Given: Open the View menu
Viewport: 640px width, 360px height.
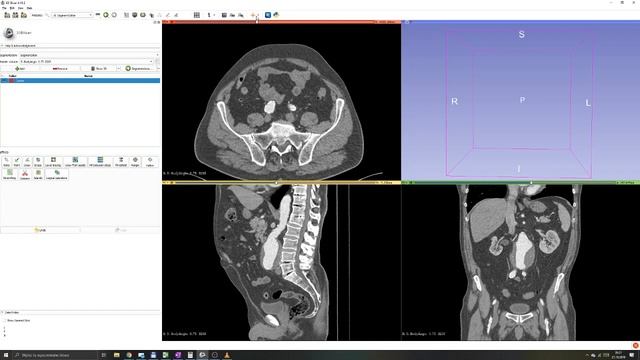Looking at the screenshot, I should pyautogui.click(x=20, y=8).
